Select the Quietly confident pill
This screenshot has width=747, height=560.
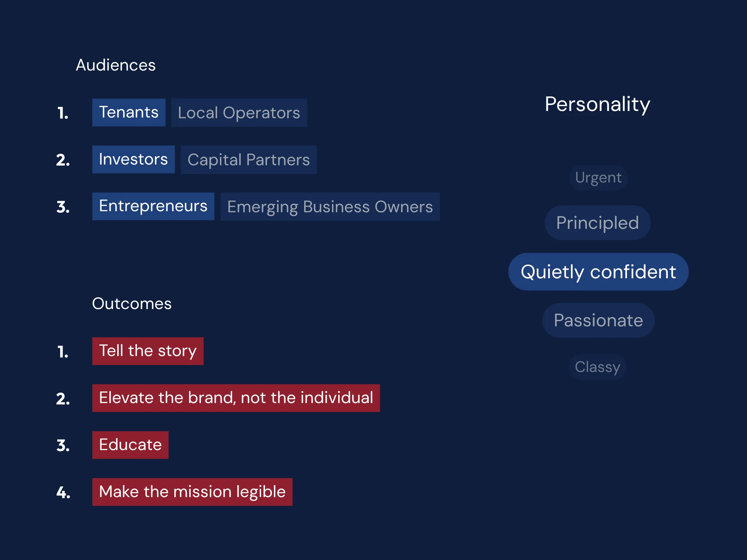point(598,272)
